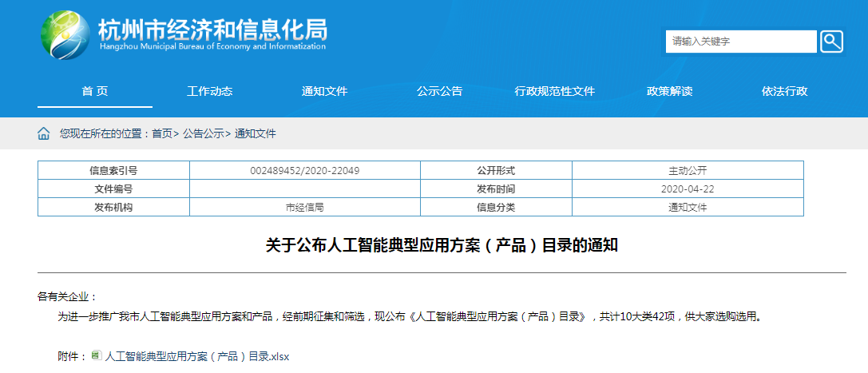
Task: Select 公示公告 in navigation bar
Action: [439, 91]
